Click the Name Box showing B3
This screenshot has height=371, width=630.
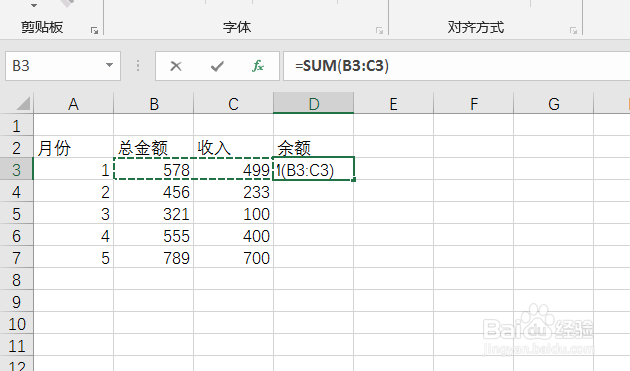pyautogui.click(x=63, y=66)
